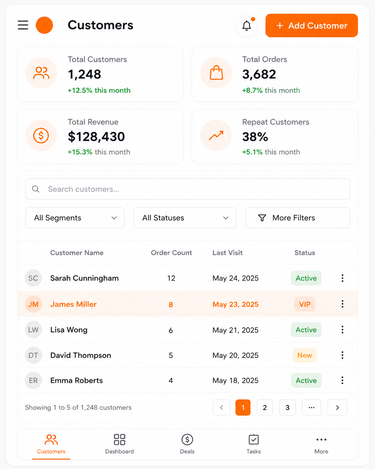Open notifications bell
Viewport: 375px width, 469px height.
point(246,26)
